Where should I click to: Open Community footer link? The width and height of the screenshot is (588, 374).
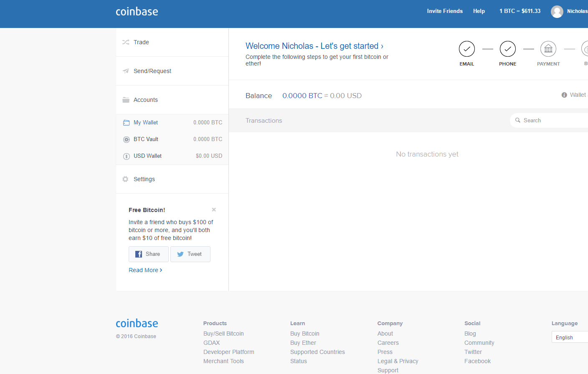pyautogui.click(x=479, y=343)
